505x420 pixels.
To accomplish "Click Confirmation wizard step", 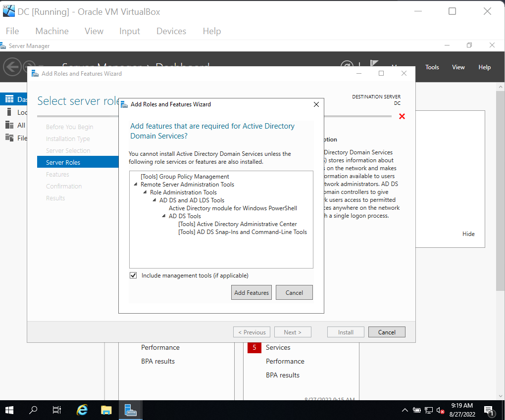I will click(64, 187).
